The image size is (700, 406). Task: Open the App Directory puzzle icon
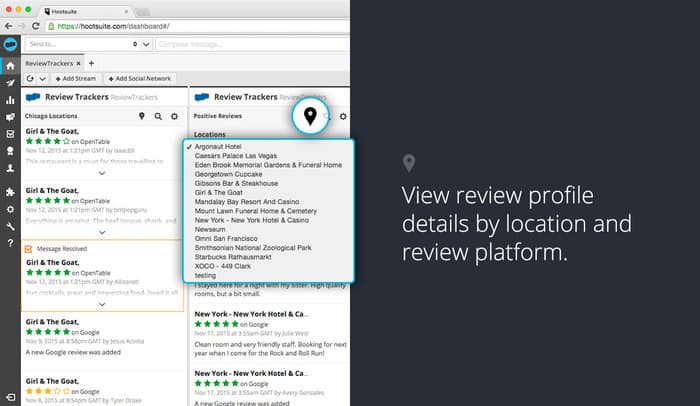(10, 192)
